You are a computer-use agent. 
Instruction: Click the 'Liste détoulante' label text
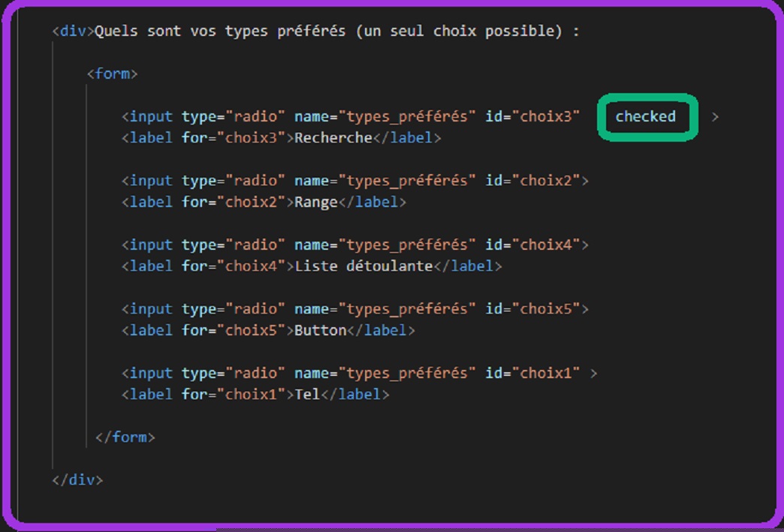[364, 266]
